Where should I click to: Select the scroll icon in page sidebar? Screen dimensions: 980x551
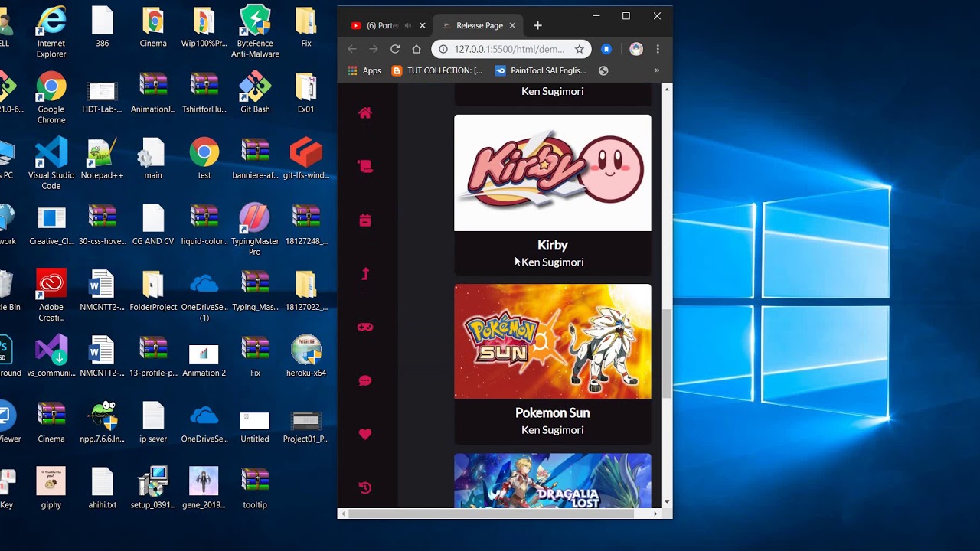point(365,166)
